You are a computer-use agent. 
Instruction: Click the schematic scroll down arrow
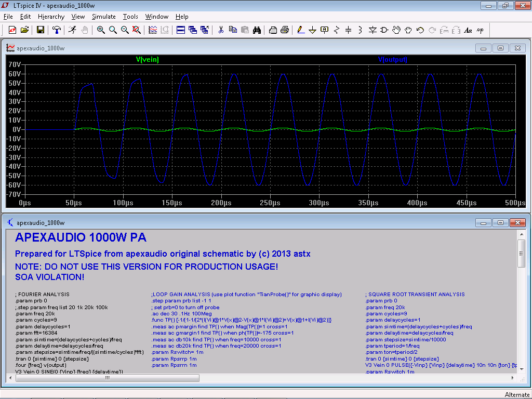[522, 369]
